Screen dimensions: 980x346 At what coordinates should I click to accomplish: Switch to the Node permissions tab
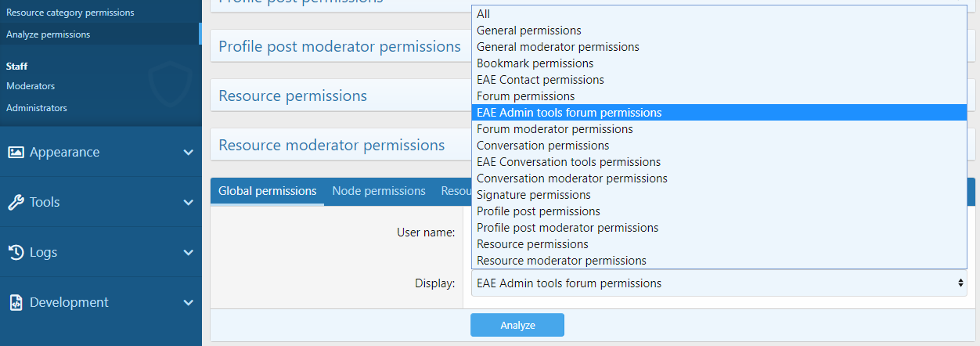[378, 191]
